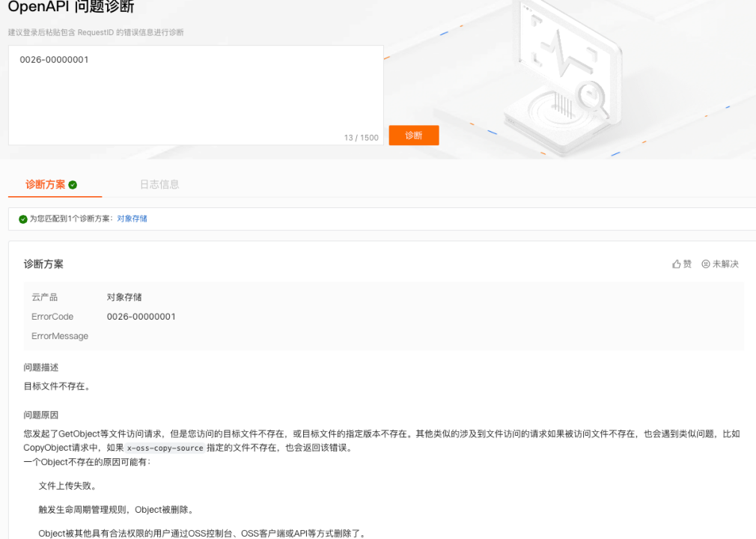This screenshot has width=756, height=539.
Task: Click the ErrorCode value 0026-00000001
Action: coord(141,316)
